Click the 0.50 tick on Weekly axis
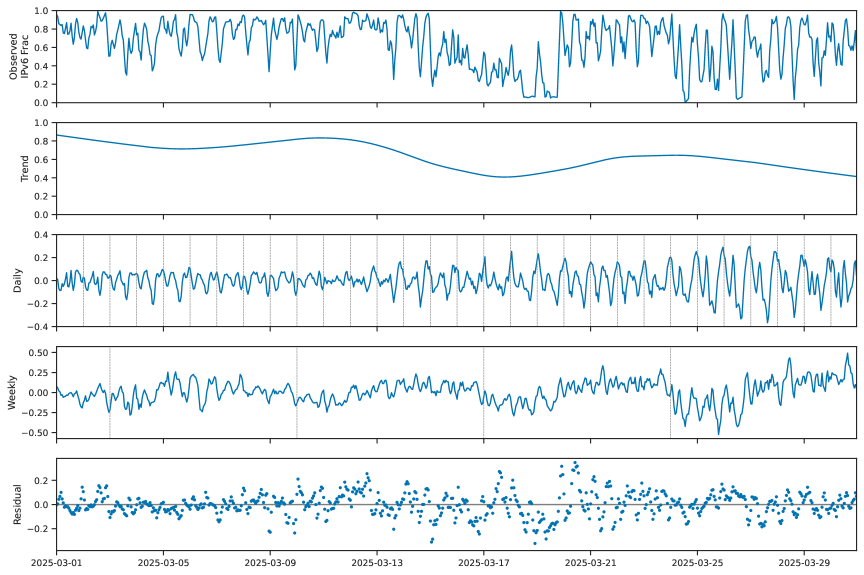The image size is (864, 575). point(40,352)
